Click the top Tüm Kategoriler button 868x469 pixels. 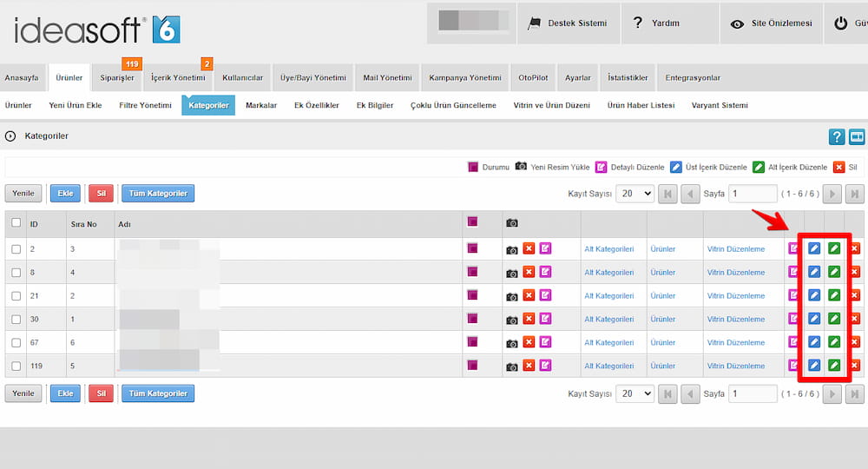pos(158,194)
